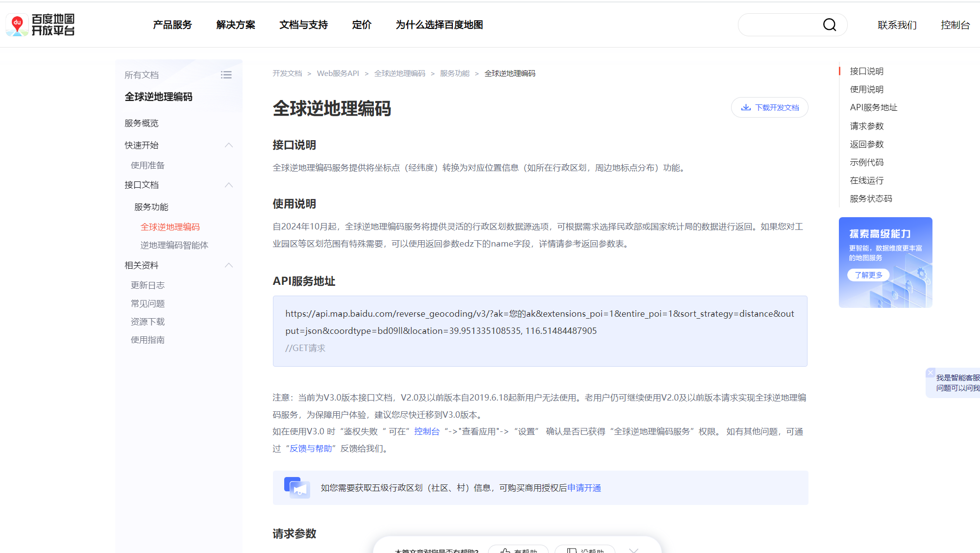980x553 pixels.
Task: Click 联系我们 in the header
Action: 897,25
